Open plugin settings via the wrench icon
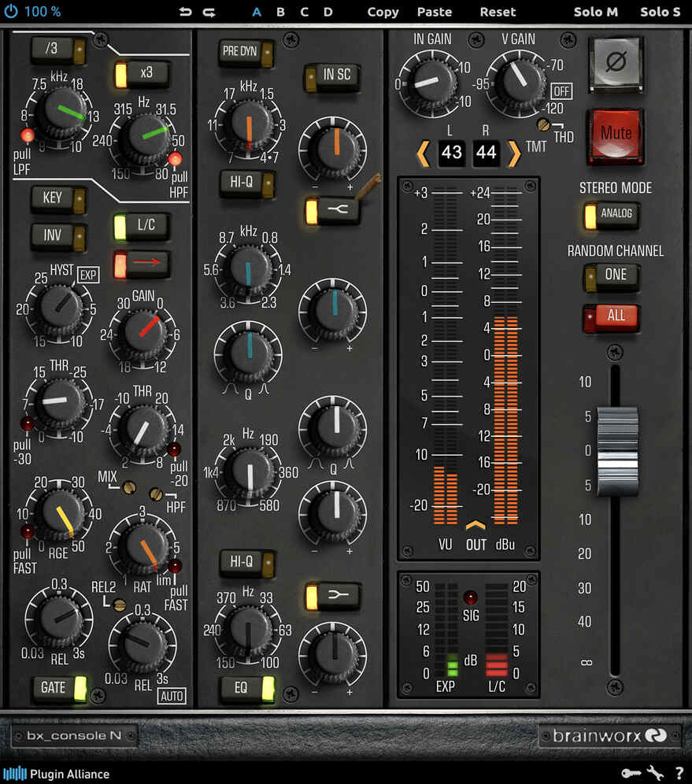 (x=656, y=774)
